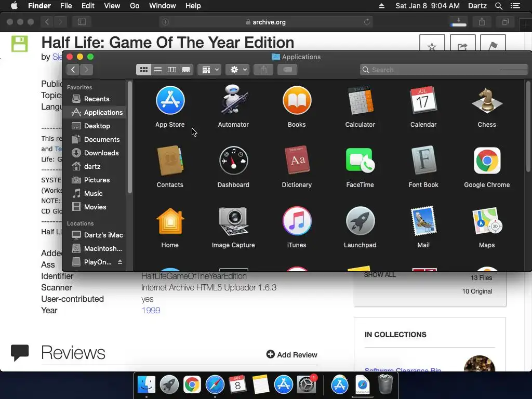
Task: Switch Finder to icon view
Action: [x=143, y=70]
